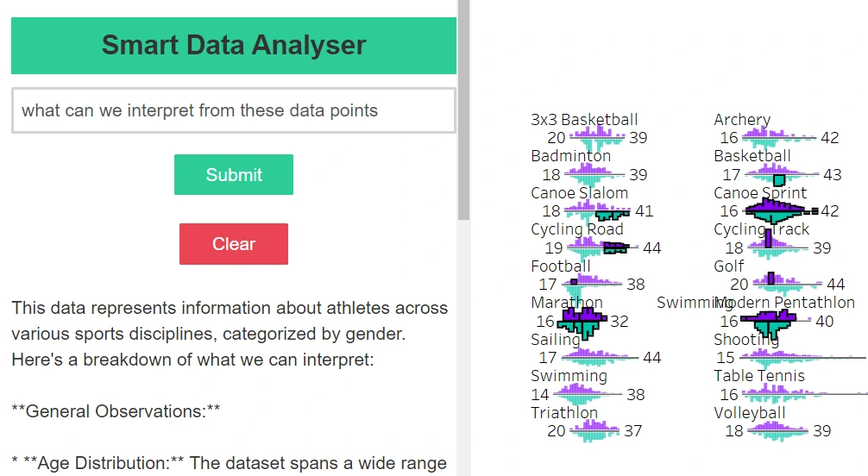
Task: Click the Basketball distribution chart
Action: pyautogui.click(x=782, y=174)
